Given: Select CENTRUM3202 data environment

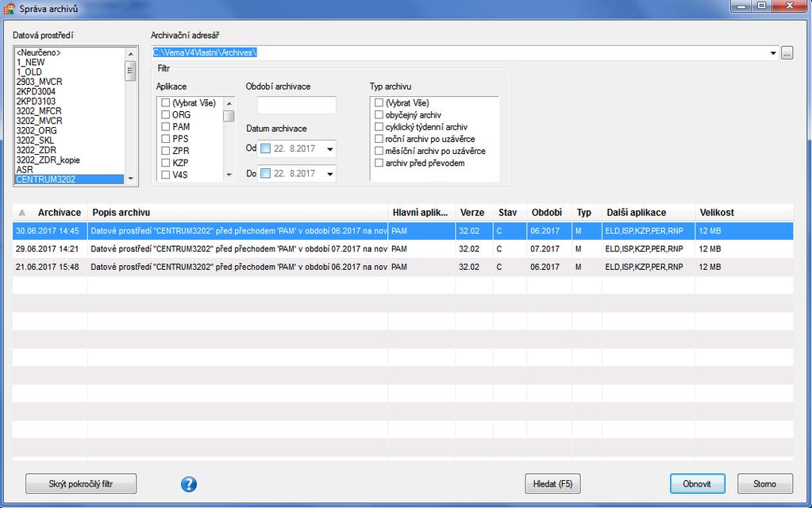Looking at the screenshot, I should tap(69, 179).
